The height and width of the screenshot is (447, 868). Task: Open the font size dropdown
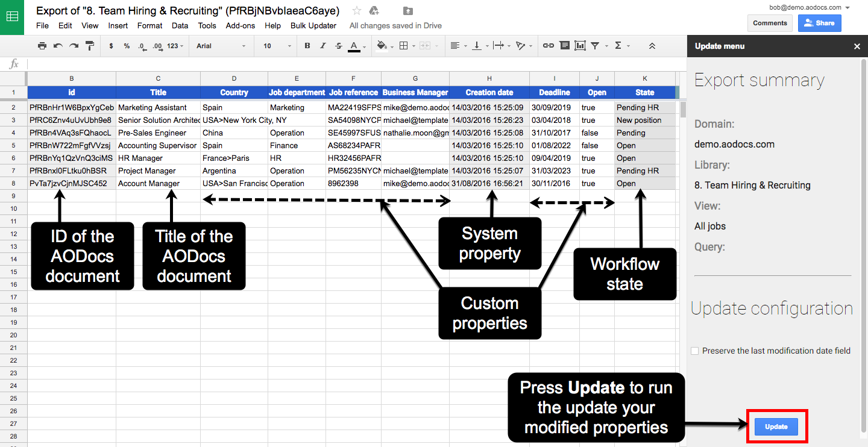point(277,46)
